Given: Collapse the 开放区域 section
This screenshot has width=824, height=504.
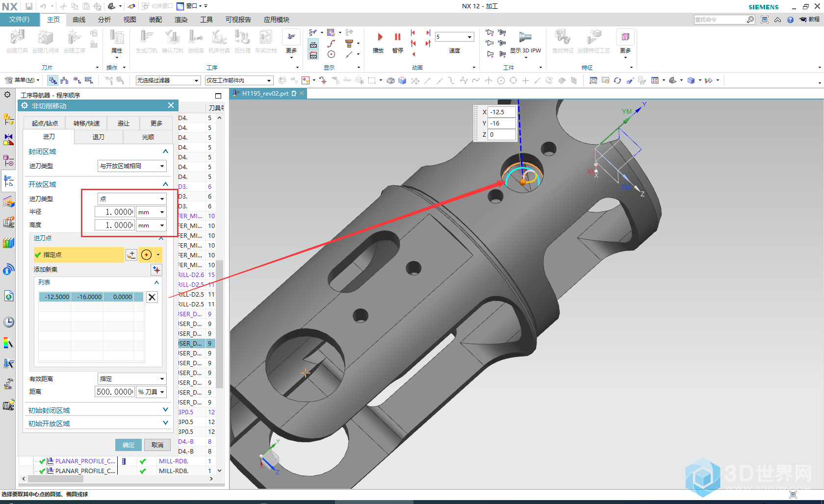Looking at the screenshot, I should coord(165,184).
